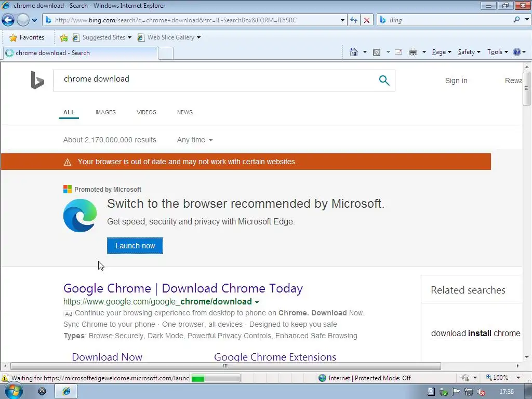Click Add to Favorites Bar icon
This screenshot has height=399, width=532.
pos(64,37)
